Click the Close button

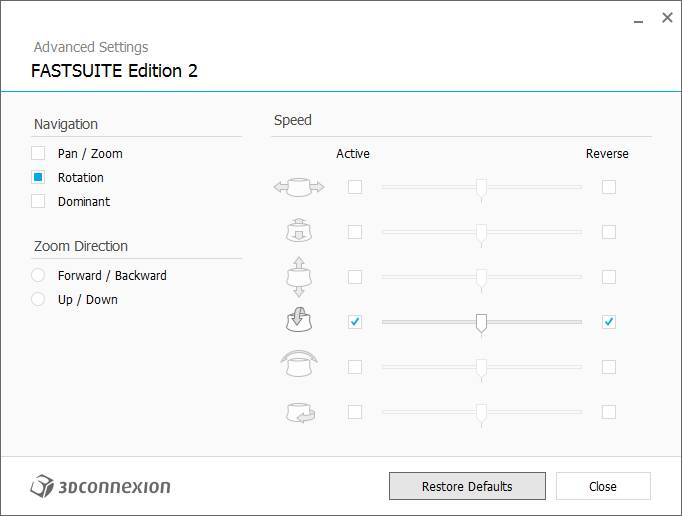603,486
